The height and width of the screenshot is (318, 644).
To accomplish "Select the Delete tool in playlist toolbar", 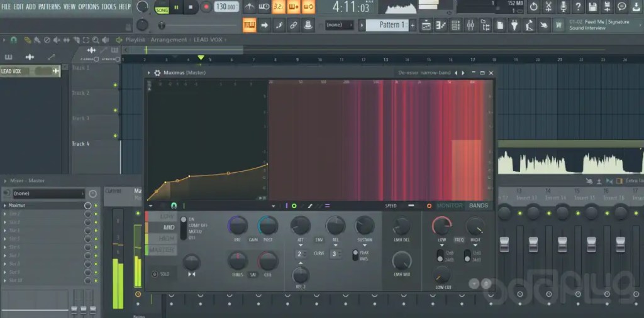I will pos(47,40).
